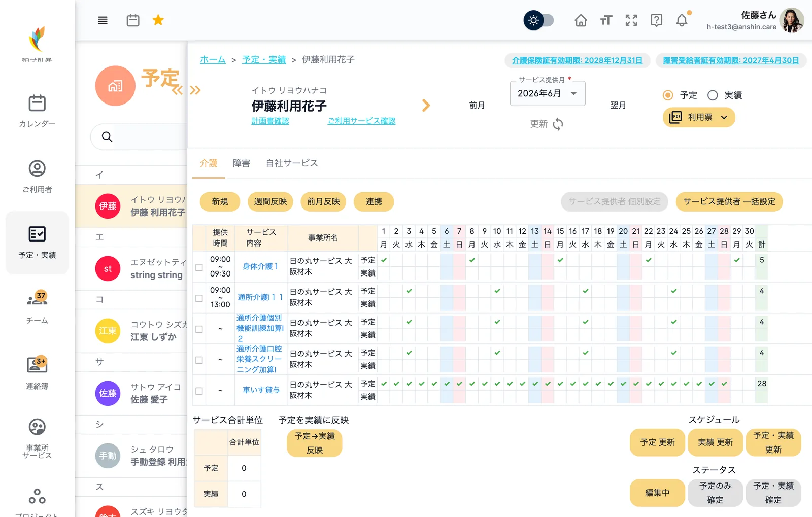Click the 連携 button

(374, 202)
